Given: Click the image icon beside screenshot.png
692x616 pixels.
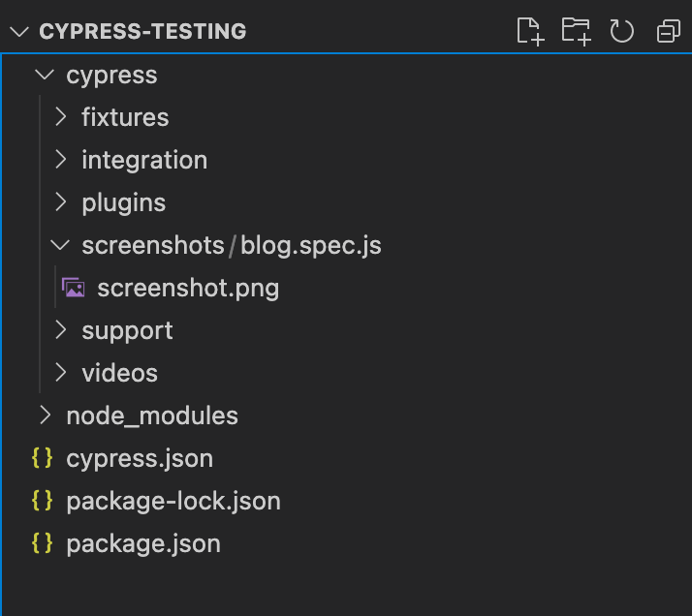Looking at the screenshot, I should [x=73, y=288].
